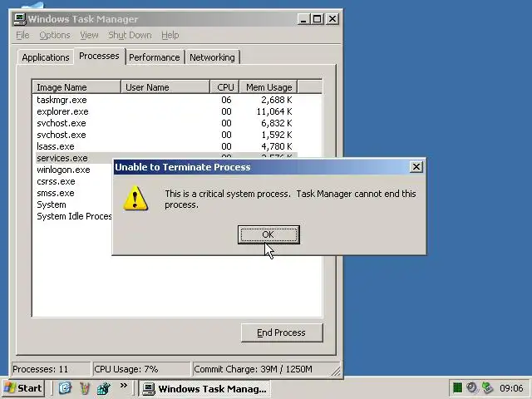532x399 pixels.
Task: Expand the quick launch overflow chevron
Action: [x=124, y=385]
